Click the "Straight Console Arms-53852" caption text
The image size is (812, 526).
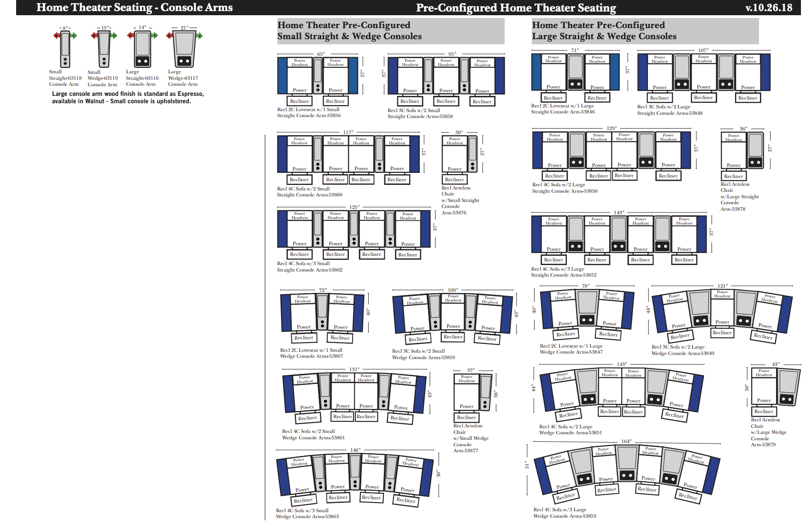(564, 275)
